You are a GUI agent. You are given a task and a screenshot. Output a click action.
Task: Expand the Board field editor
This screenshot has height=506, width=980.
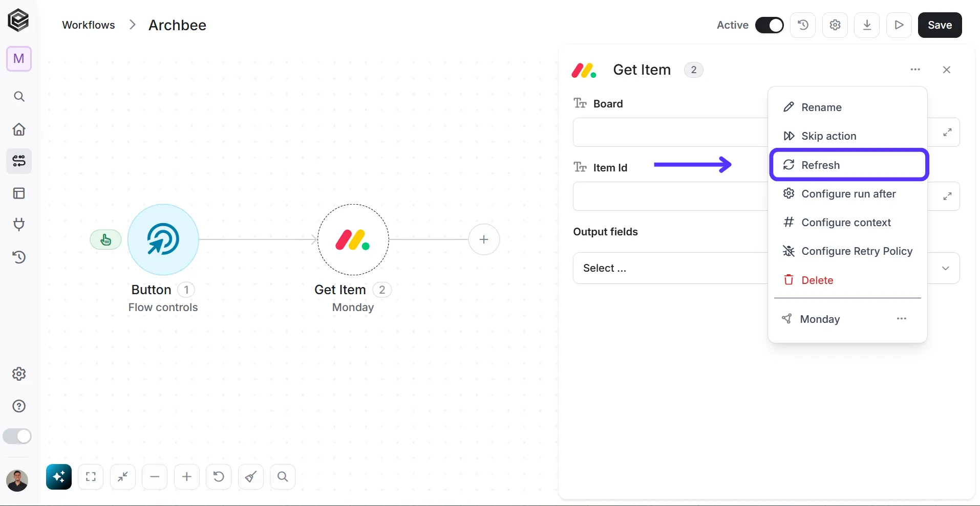tap(947, 133)
